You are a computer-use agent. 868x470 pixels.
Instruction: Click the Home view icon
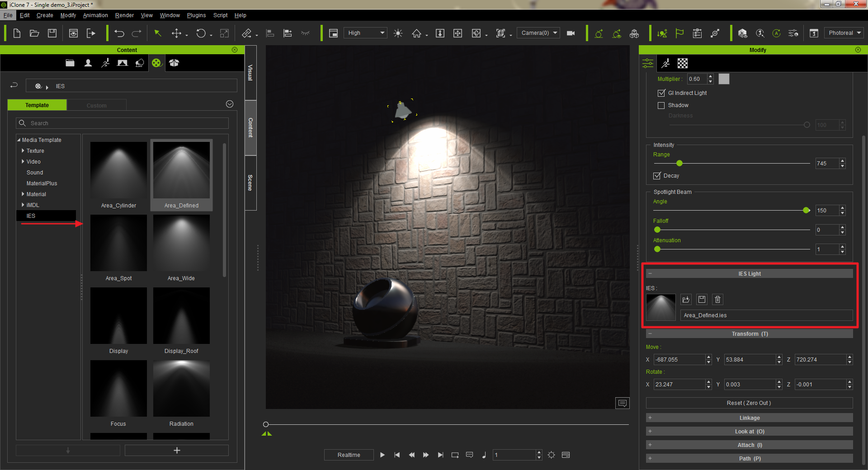(x=416, y=33)
